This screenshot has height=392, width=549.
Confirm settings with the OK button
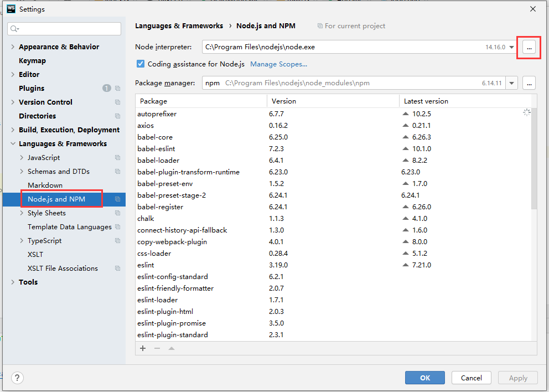point(424,378)
